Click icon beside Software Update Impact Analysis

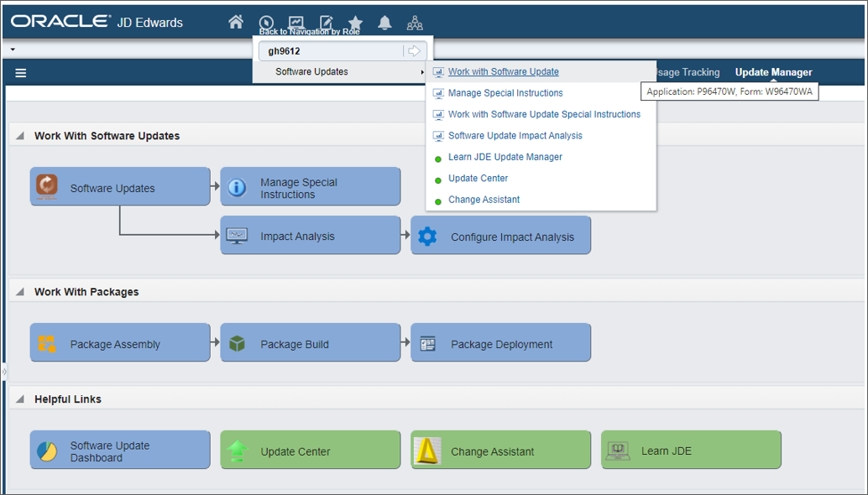[x=438, y=136]
